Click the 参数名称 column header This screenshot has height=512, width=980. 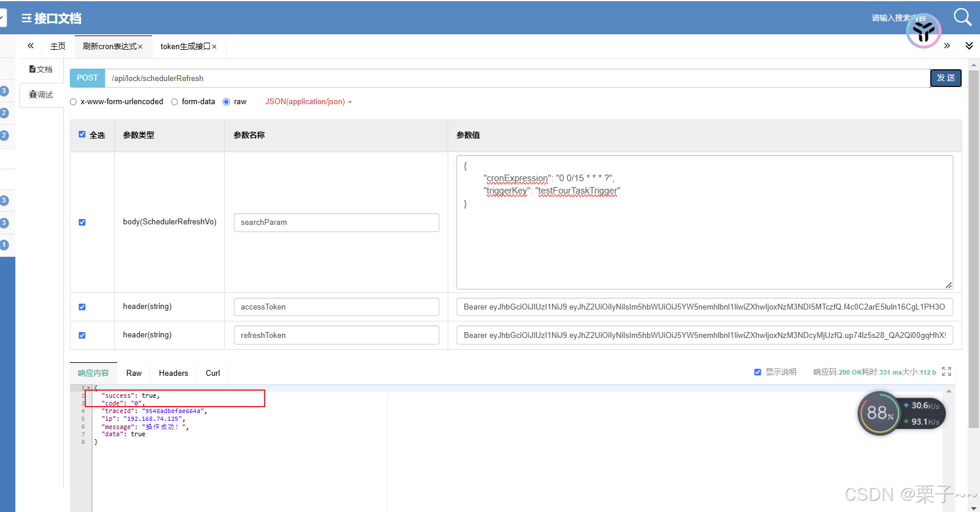(x=249, y=135)
